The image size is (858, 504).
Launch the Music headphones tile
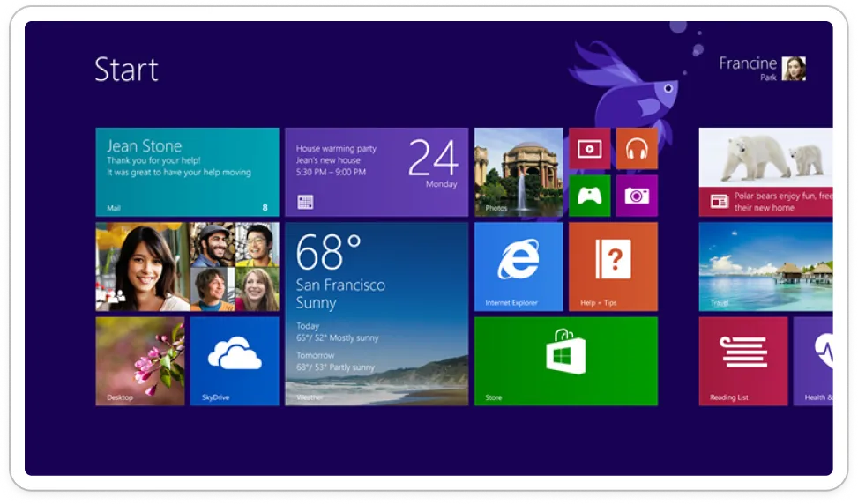pyautogui.click(x=637, y=149)
